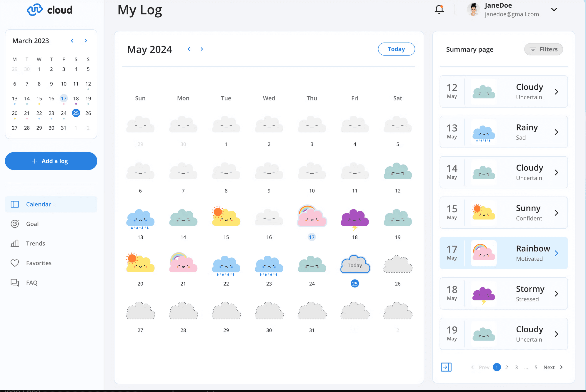Click the grey cloud on May 8

(226, 171)
